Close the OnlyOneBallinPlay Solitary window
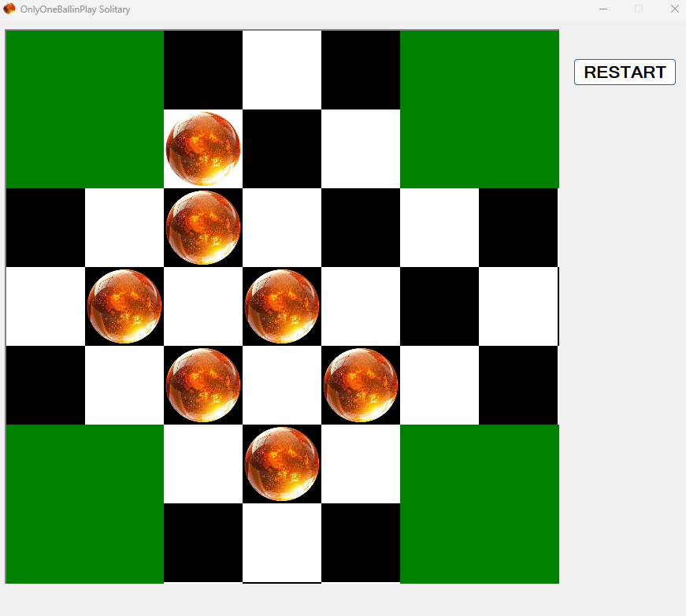The width and height of the screenshot is (686, 616). coord(674,9)
